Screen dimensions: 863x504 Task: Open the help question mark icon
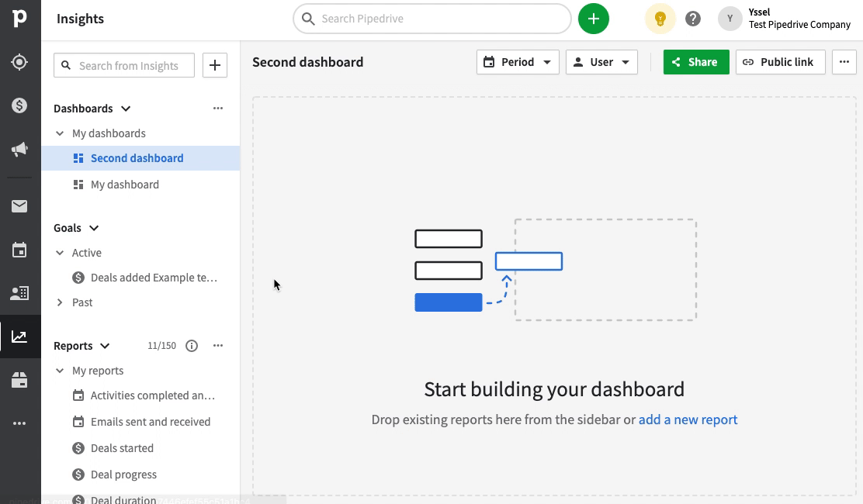(693, 19)
